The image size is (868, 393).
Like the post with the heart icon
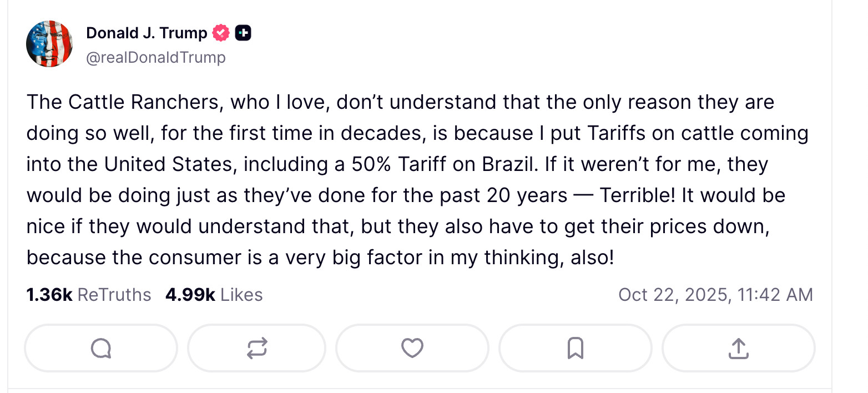click(x=412, y=348)
